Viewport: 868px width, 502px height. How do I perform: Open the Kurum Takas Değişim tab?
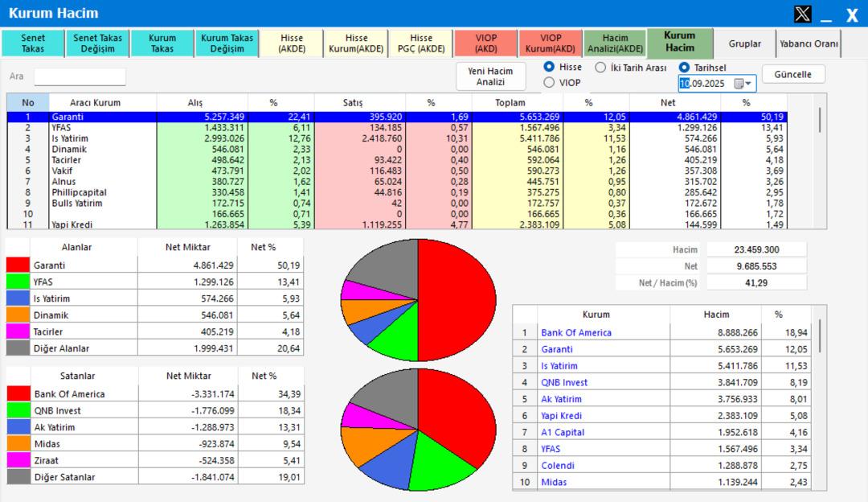[x=227, y=43]
